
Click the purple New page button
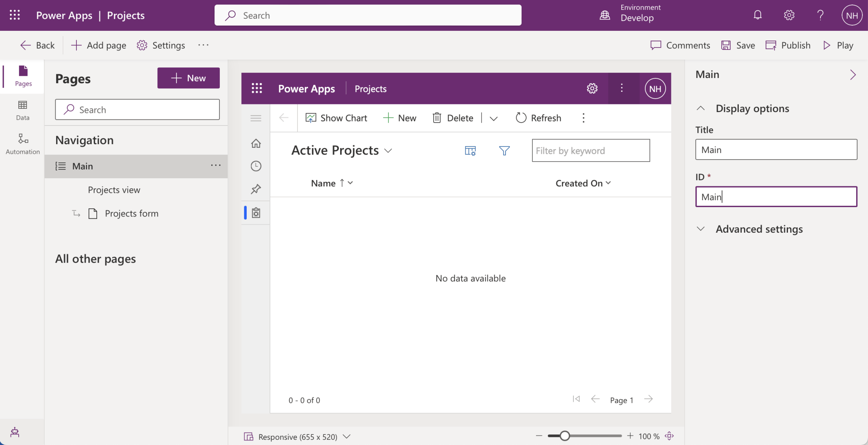point(189,78)
